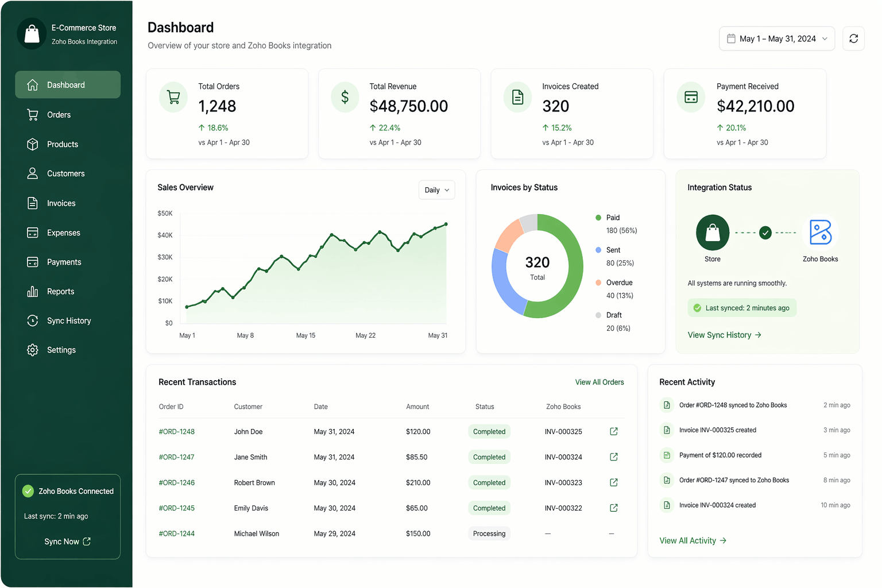Click the green sync checkmark between Store and Zoho
882x588 pixels.
tap(765, 233)
